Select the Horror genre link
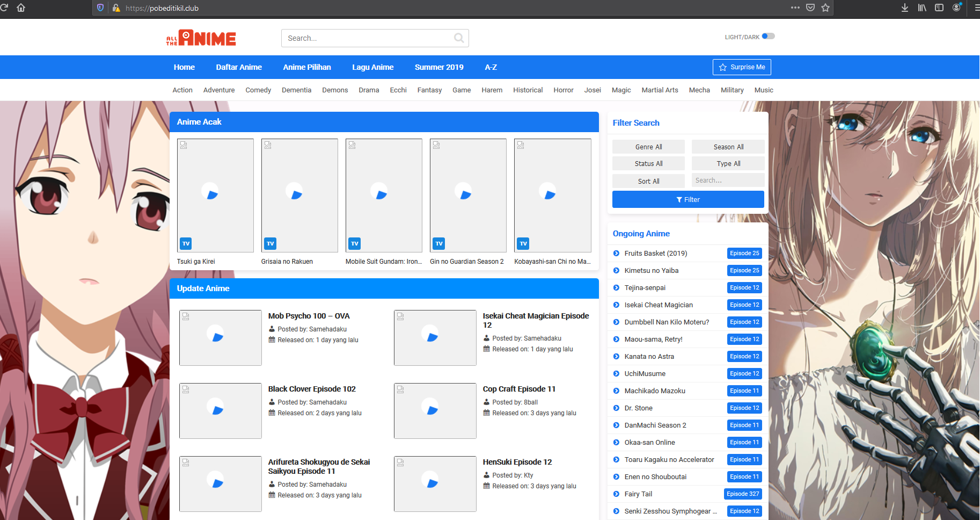This screenshot has height=520, width=980. click(x=564, y=90)
